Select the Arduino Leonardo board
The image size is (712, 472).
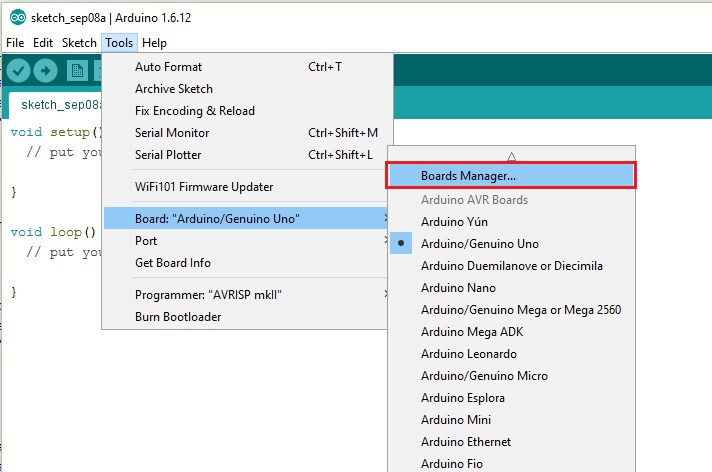tap(511, 354)
